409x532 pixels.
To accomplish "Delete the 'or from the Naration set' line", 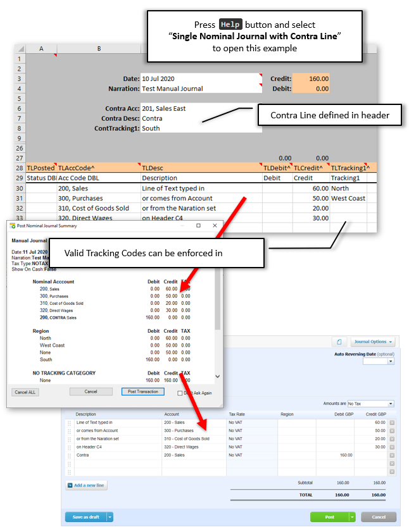I will pyautogui.click(x=392, y=439).
